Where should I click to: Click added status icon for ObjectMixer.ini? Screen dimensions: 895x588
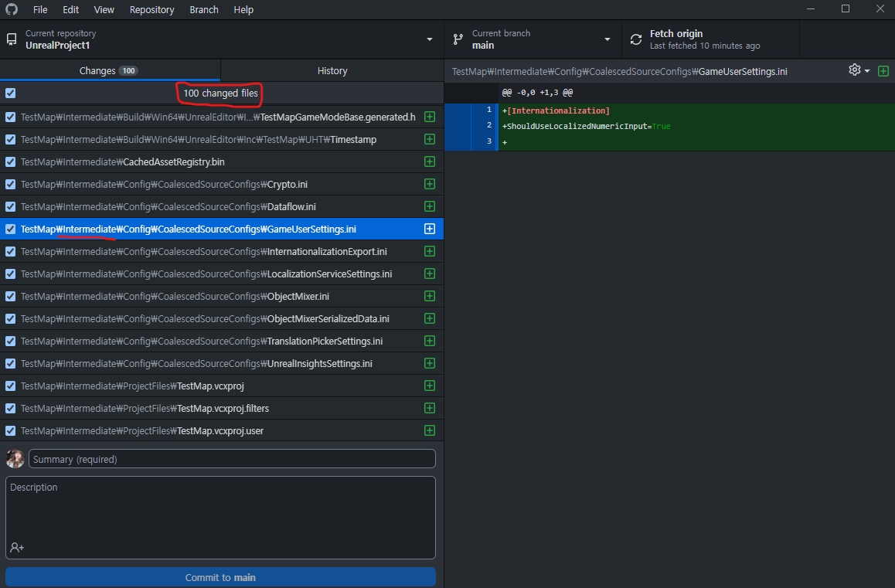(430, 296)
